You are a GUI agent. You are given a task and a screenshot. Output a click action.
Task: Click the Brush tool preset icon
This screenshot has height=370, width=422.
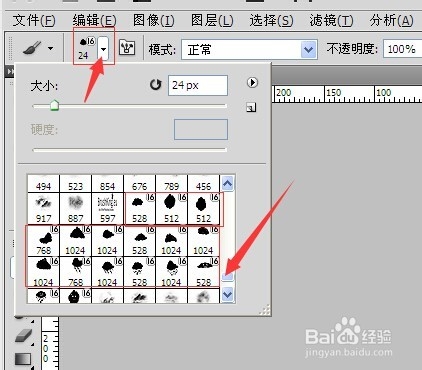pos(32,48)
